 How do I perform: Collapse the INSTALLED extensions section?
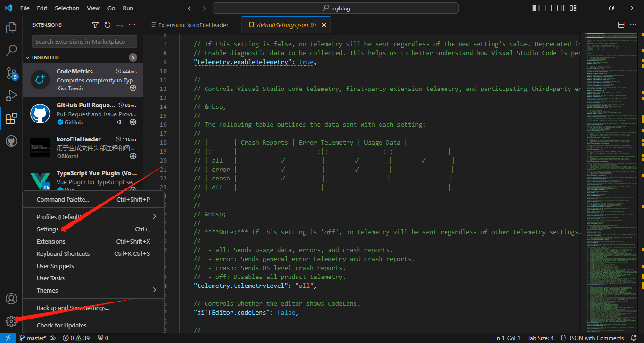pos(27,57)
